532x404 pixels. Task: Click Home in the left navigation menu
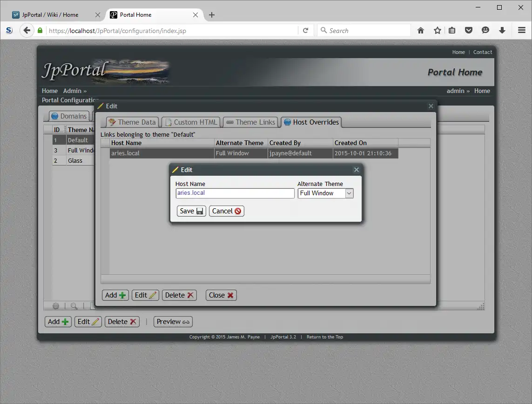49,91
